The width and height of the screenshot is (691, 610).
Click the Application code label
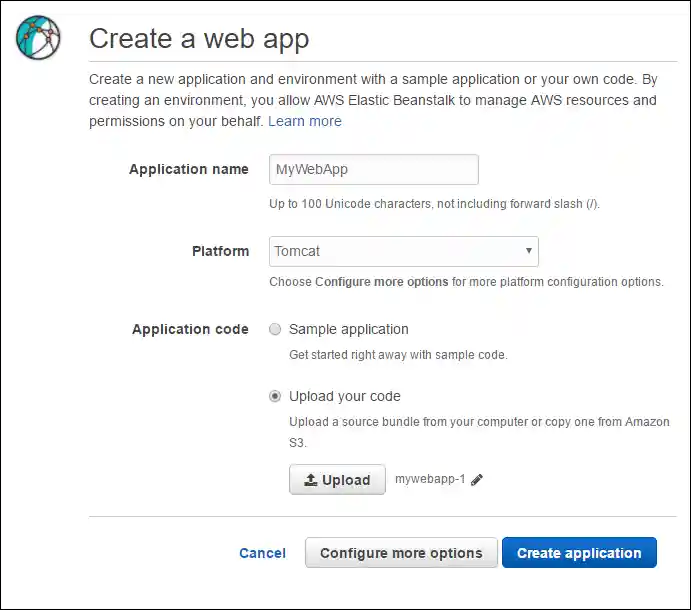pos(190,329)
